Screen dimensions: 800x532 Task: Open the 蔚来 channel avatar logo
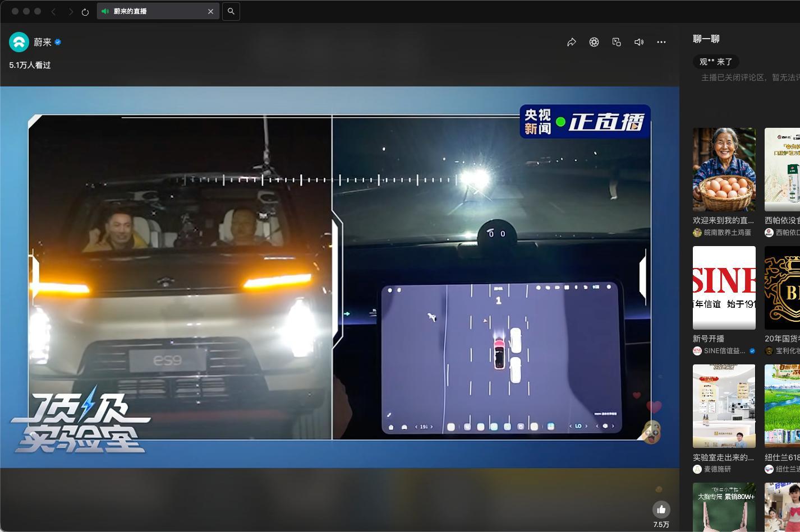(19, 42)
